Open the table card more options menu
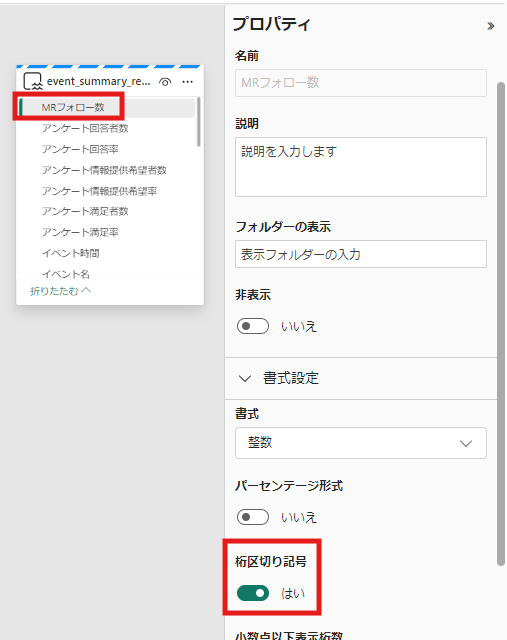The height and width of the screenshot is (640, 507). tap(188, 82)
